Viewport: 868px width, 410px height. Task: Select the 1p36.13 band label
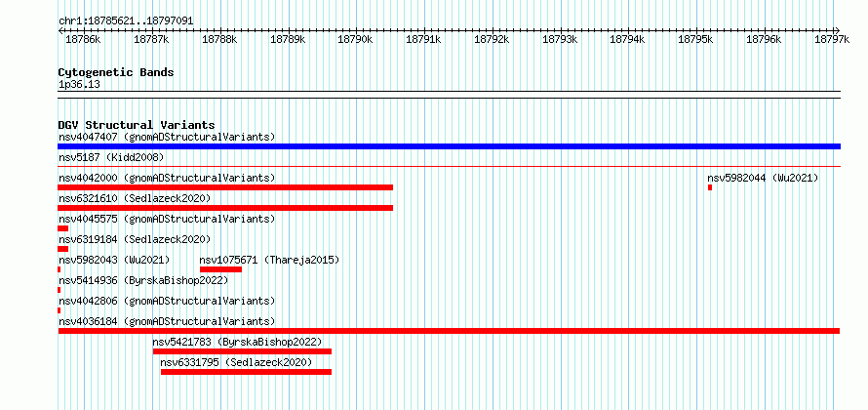click(x=79, y=85)
